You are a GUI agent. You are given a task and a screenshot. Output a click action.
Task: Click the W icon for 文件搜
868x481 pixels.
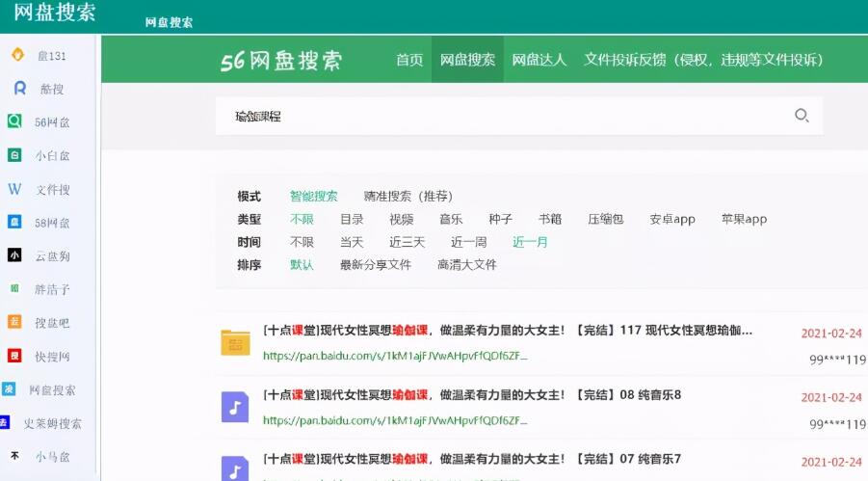pyautogui.click(x=14, y=189)
